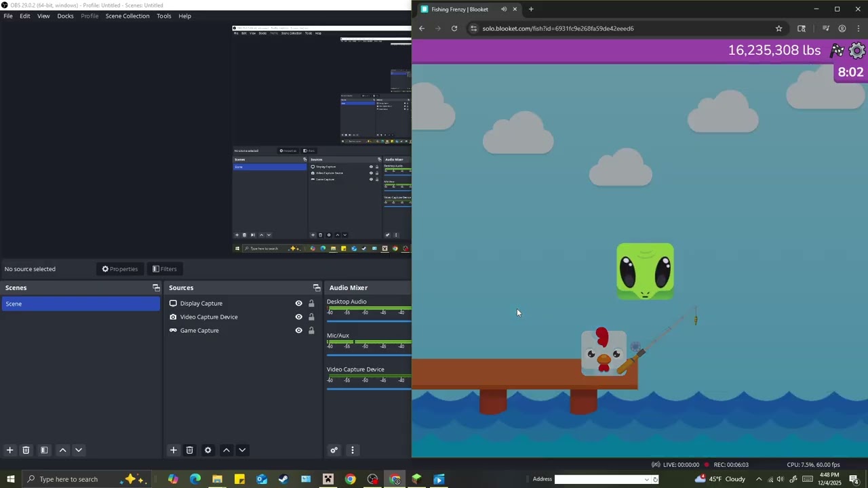This screenshot has height=488, width=868.
Task: Pop out the Sources dock
Action: 316,288
